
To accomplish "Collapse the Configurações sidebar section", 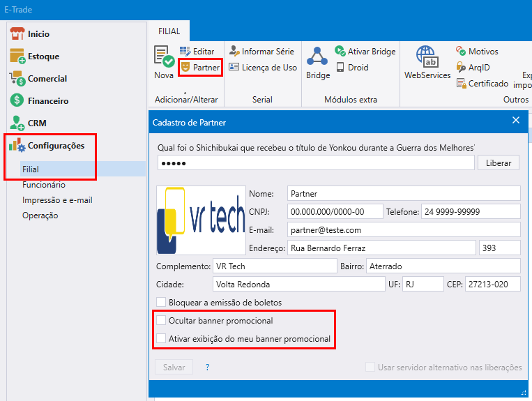I will 56,146.
